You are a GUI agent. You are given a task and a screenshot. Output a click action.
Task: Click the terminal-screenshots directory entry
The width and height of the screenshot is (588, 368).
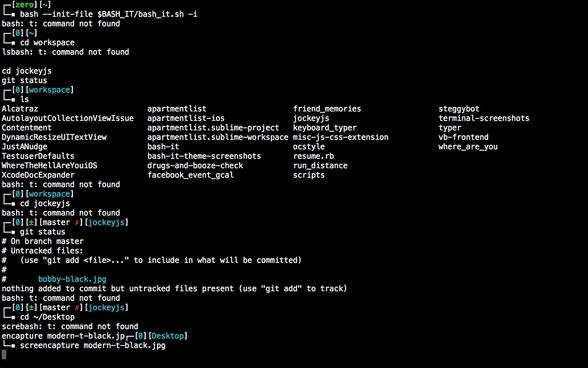click(x=484, y=118)
